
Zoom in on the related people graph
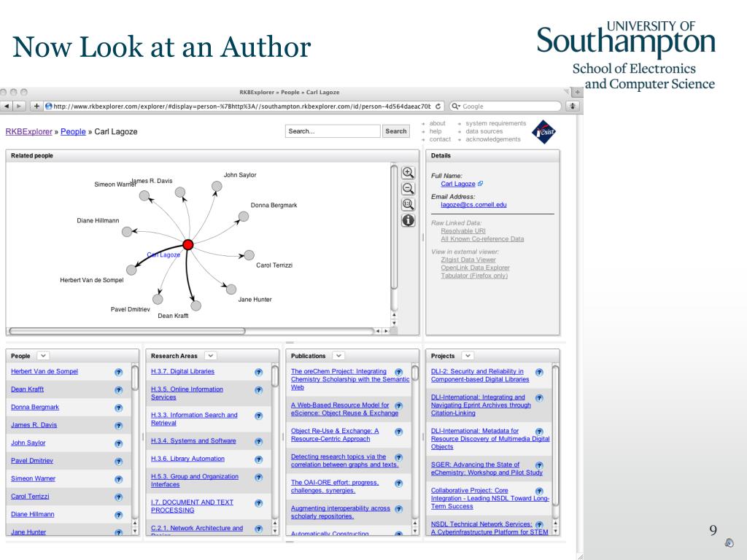(x=409, y=172)
